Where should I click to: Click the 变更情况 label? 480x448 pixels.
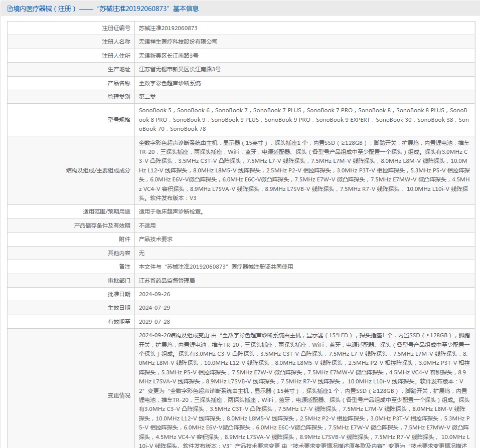(119, 395)
